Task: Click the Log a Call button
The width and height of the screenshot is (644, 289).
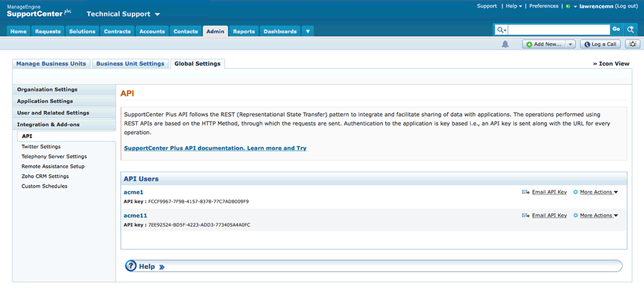Action: pyautogui.click(x=600, y=44)
